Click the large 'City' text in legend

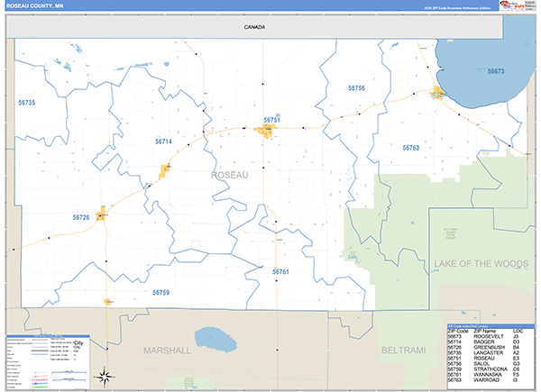78,343
